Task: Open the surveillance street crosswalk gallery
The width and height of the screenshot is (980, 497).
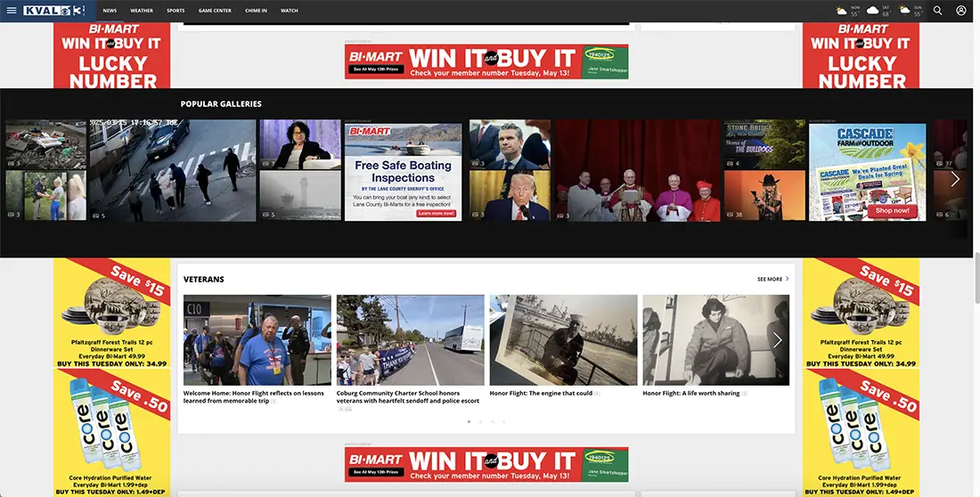Action: tap(173, 170)
